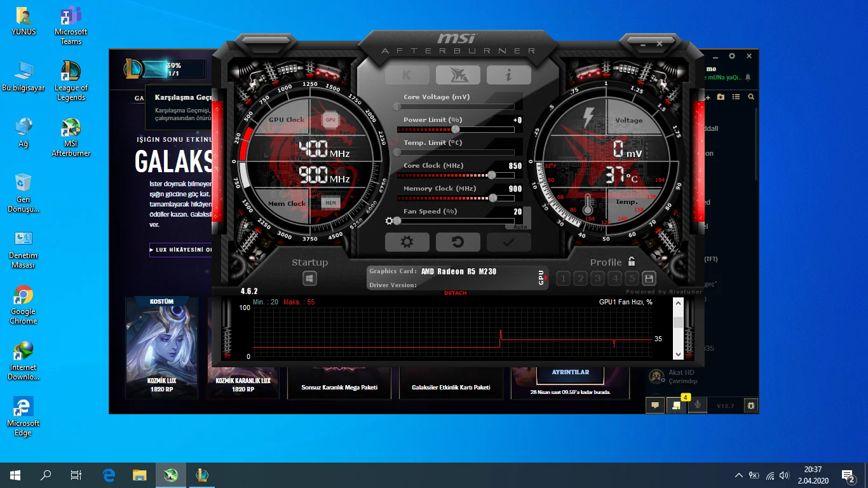This screenshot has width=868, height=488.
Task: Toggle League voice microphone button
Action: tap(697, 405)
